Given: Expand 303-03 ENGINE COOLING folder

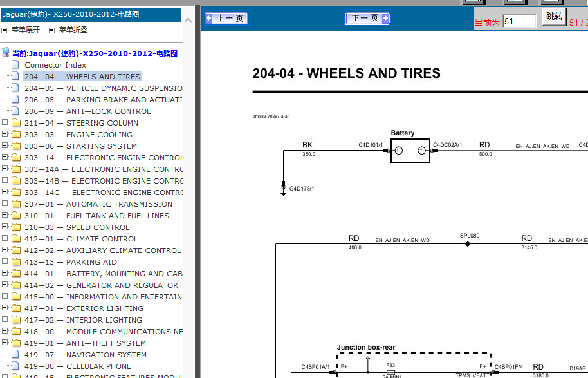Looking at the screenshot, I should tap(5, 134).
